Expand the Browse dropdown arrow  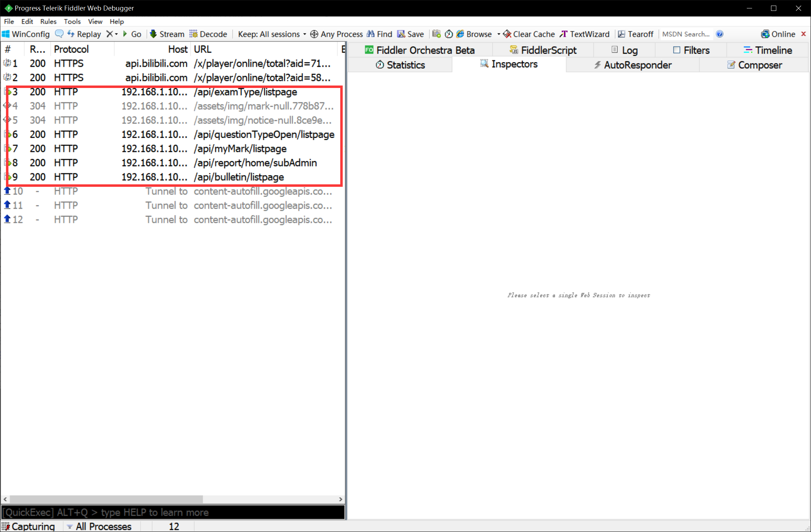[x=498, y=34]
